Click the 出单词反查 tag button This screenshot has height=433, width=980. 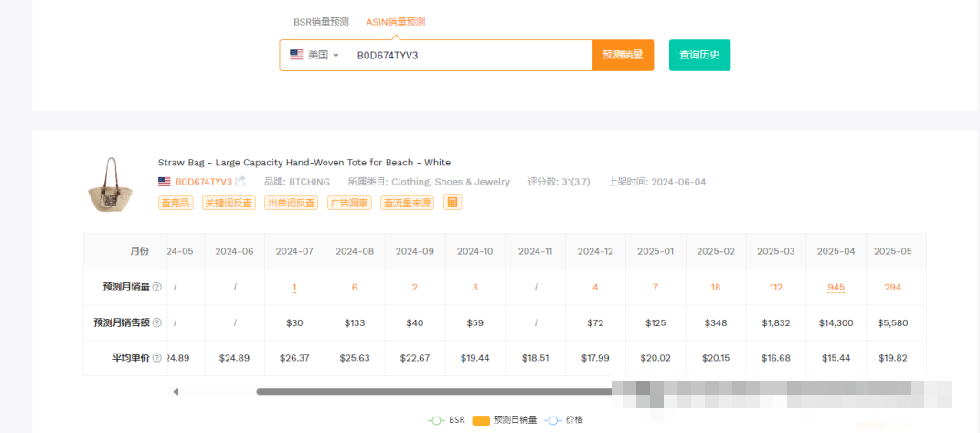pyautogui.click(x=292, y=203)
